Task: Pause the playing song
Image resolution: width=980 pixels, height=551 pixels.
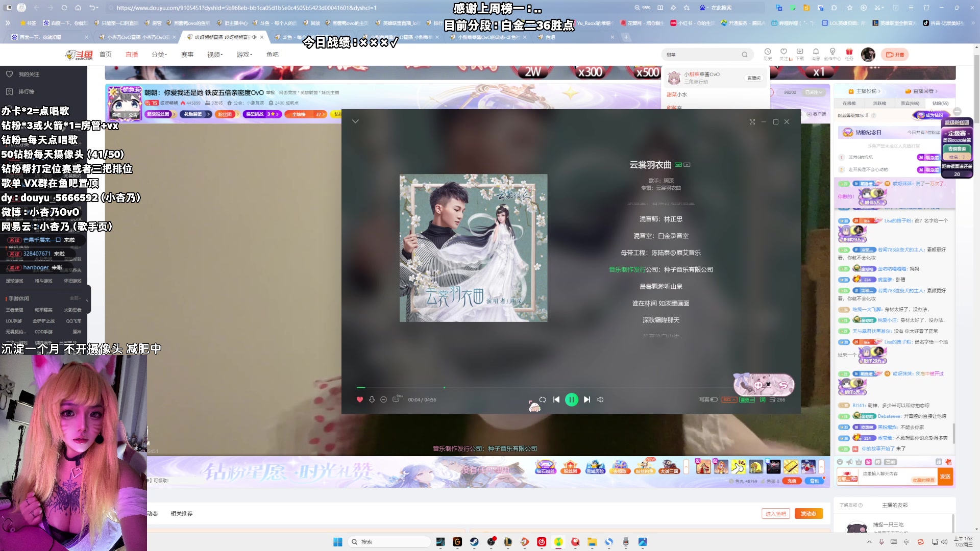Action: [x=572, y=399]
